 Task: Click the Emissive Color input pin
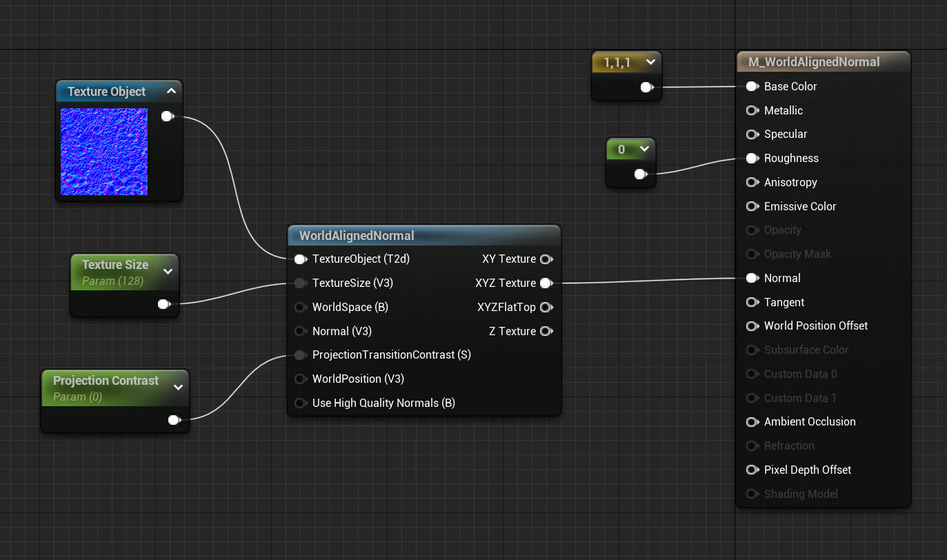(x=752, y=206)
